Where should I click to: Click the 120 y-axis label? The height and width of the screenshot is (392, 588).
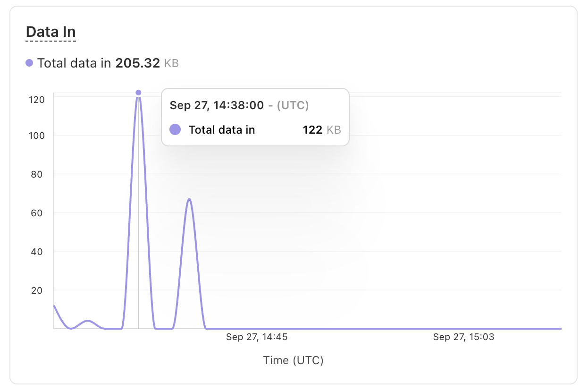(37, 100)
